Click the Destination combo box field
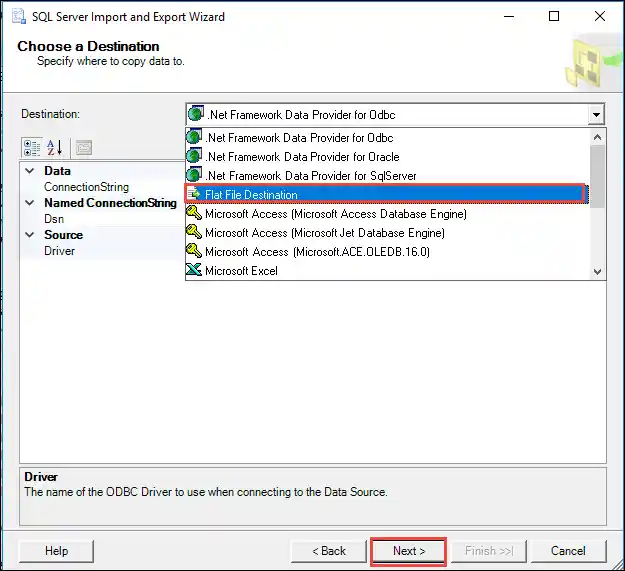Screen dimensions: 625x571 395,115
